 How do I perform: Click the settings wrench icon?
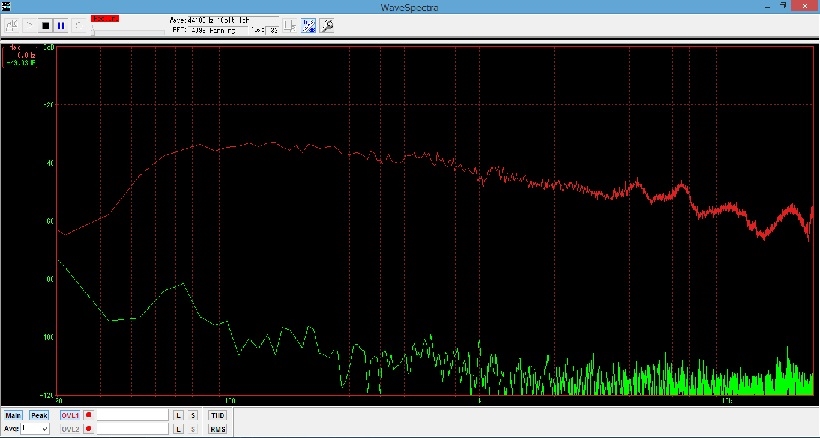point(325,25)
